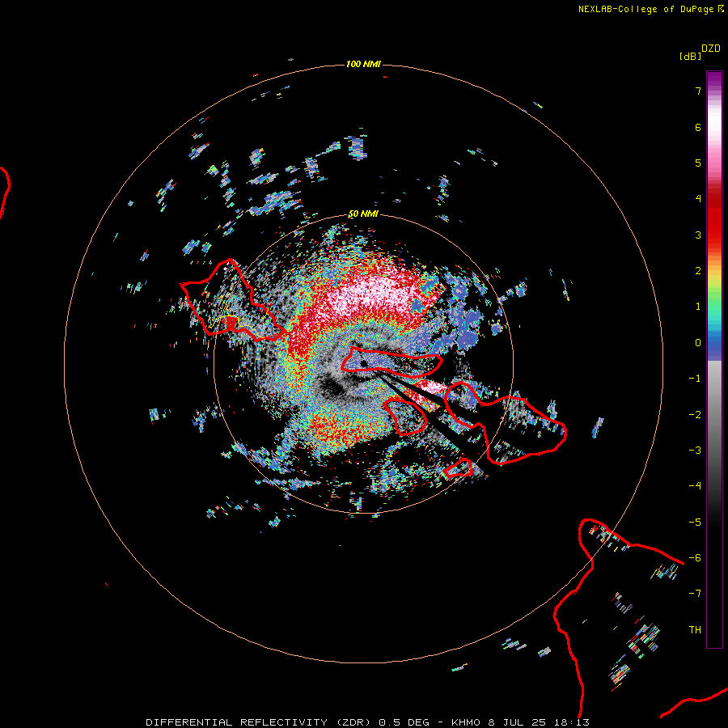Click the ZDR color scale bar
Screen dimensions: 728x728
(x=714, y=359)
